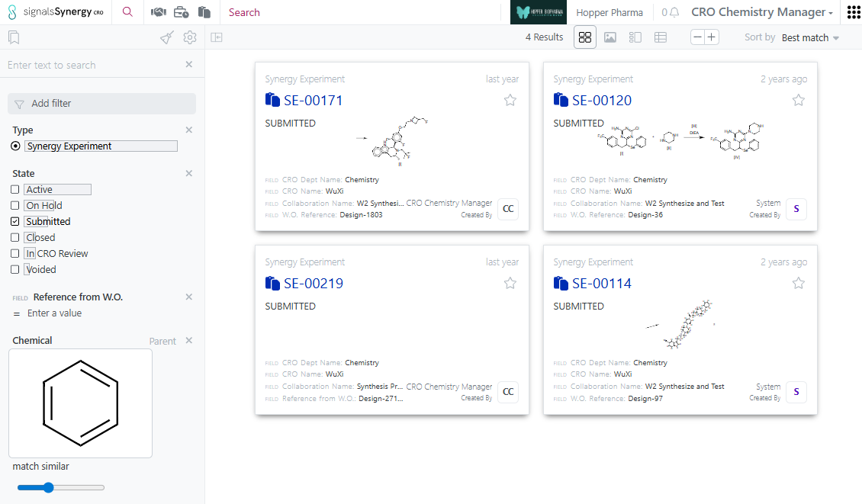The width and height of the screenshot is (862, 504).
Task: Enable the Closed state filter
Action: [x=15, y=237]
